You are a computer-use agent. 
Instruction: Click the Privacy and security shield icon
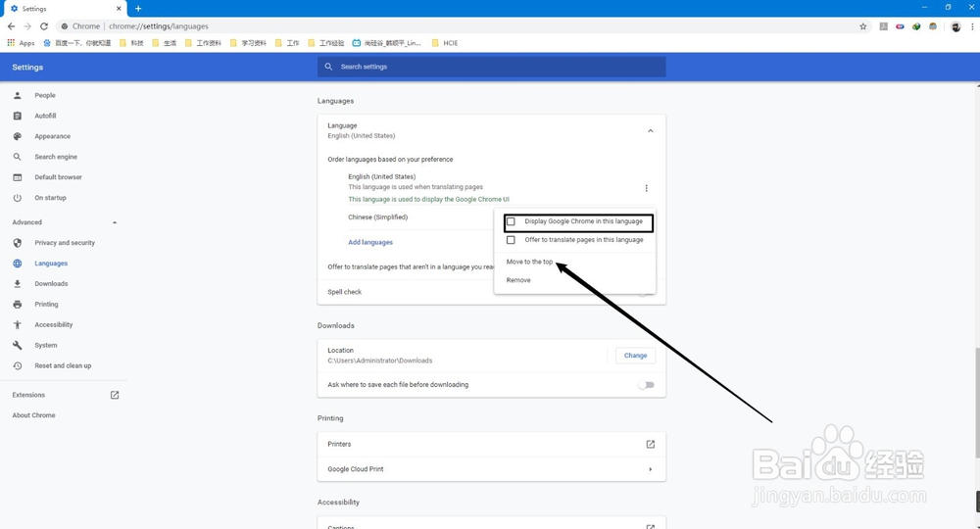[18, 243]
